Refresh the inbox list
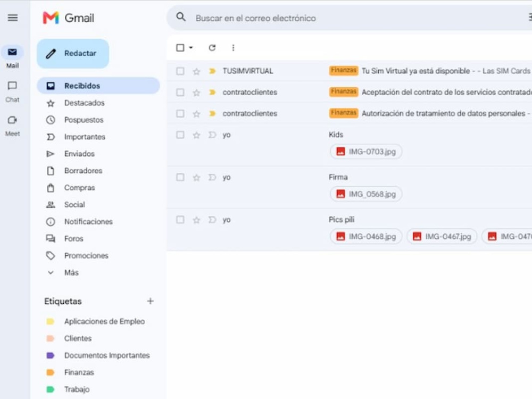This screenshot has width=532, height=399. (x=212, y=48)
